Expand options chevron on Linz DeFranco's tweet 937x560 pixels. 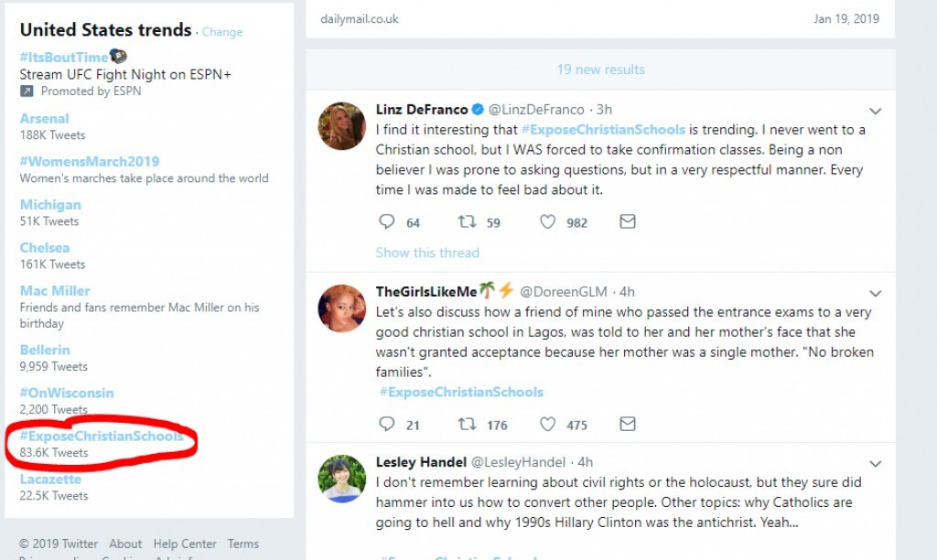(x=875, y=111)
